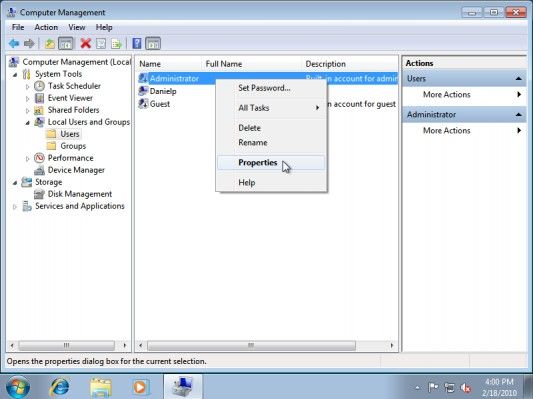533x399 pixels.
Task: Expand the Shared Folders tree node
Action: 28,111
